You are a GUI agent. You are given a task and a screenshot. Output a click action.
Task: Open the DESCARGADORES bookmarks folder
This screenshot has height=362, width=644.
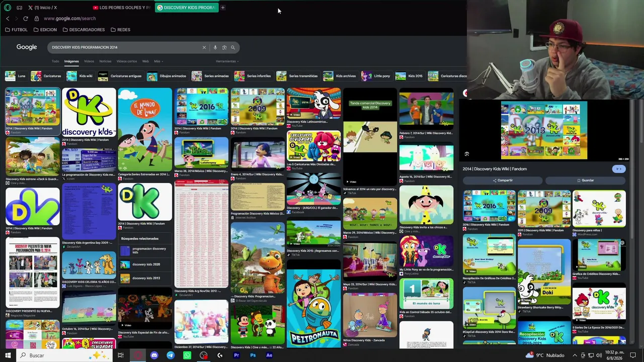pyautogui.click(x=84, y=30)
